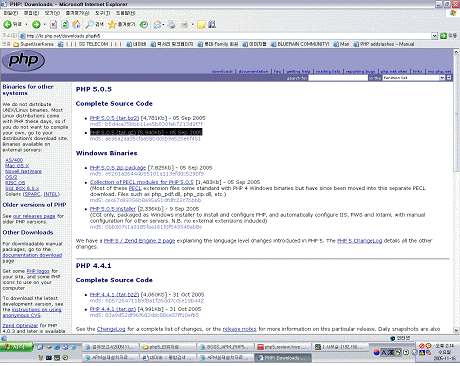
Task: Expand the address bar URL dropdown
Action: pyautogui.click(x=435, y=36)
